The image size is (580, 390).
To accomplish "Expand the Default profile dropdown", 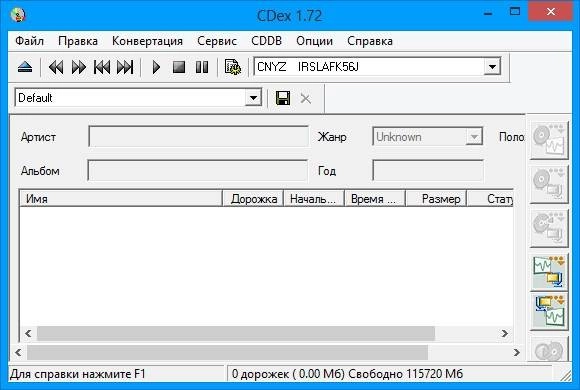I will click(x=253, y=98).
